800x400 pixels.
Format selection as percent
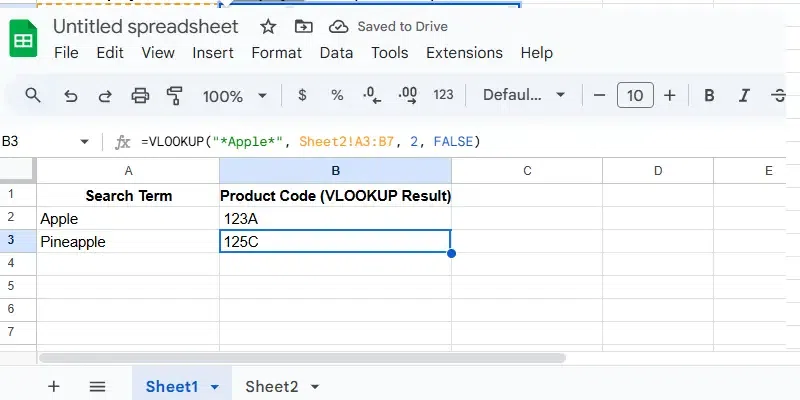click(337, 96)
